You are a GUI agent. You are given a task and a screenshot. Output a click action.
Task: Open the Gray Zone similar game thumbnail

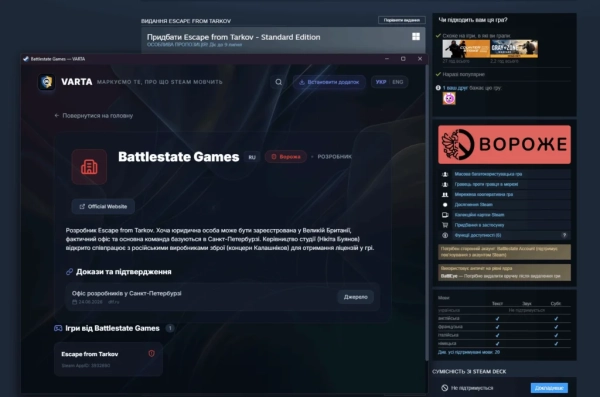(x=514, y=49)
